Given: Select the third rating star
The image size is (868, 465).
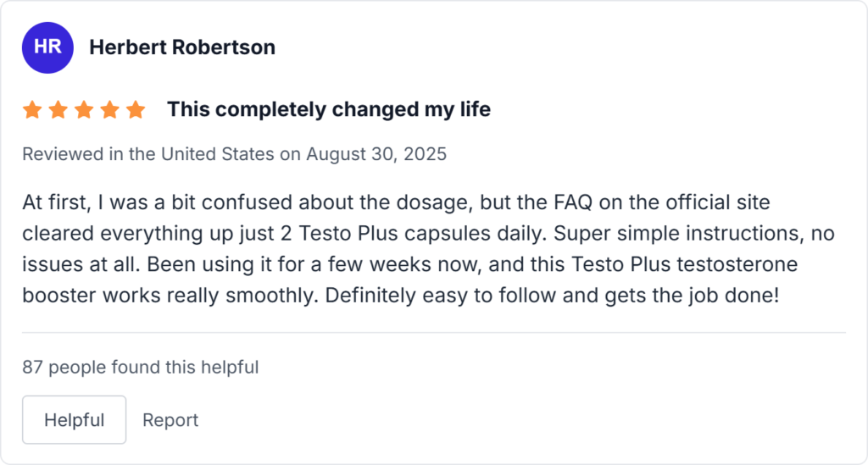Looking at the screenshot, I should (x=84, y=110).
